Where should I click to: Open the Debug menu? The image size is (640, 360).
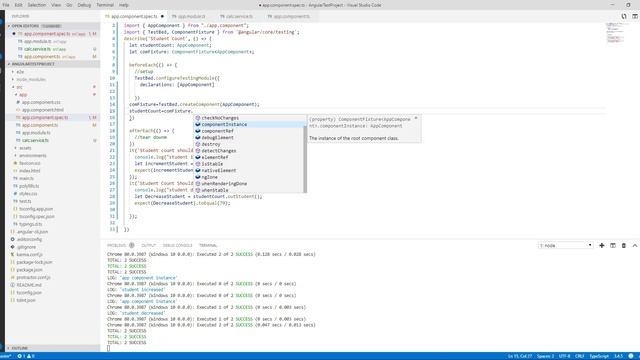coord(84,5)
